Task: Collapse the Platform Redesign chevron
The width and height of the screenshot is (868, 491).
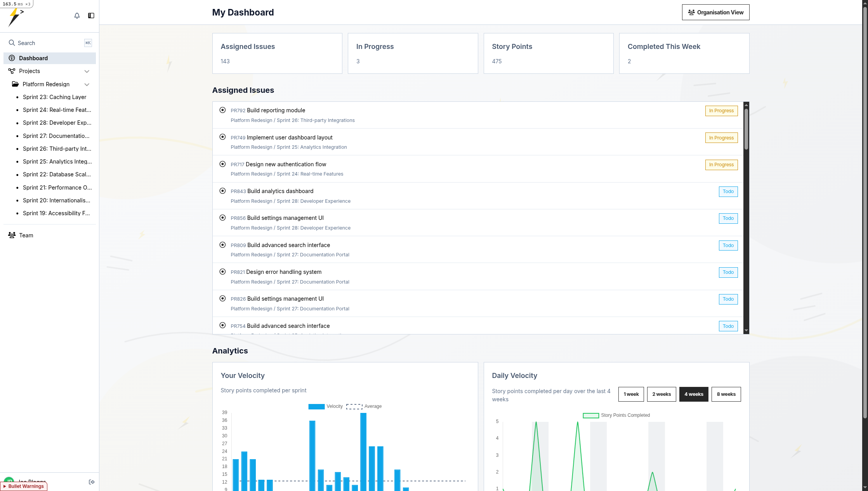Action: click(x=87, y=84)
